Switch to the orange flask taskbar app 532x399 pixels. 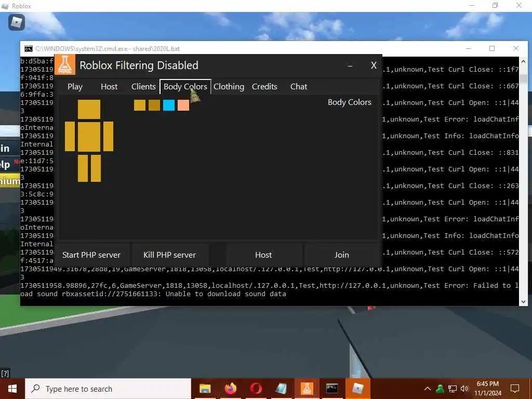click(307, 389)
